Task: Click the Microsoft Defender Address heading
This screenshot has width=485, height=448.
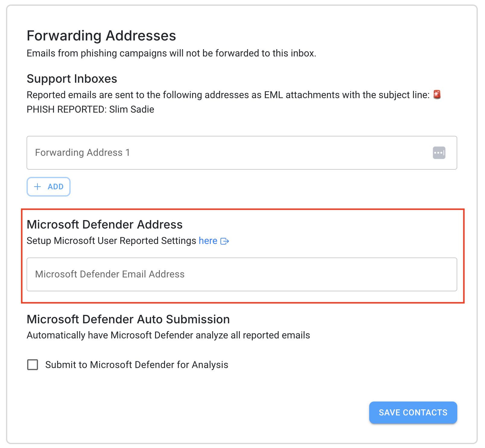Action: coord(105,224)
